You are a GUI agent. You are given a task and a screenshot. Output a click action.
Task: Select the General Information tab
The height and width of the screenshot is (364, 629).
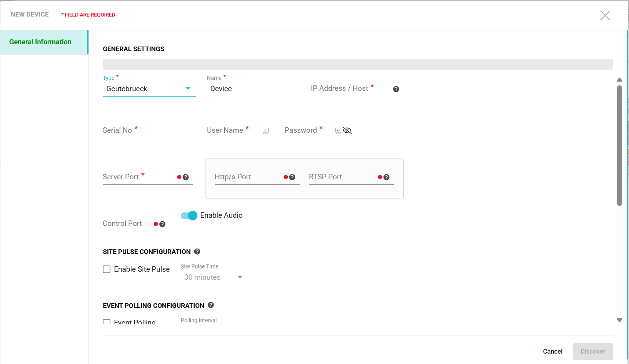(x=40, y=42)
